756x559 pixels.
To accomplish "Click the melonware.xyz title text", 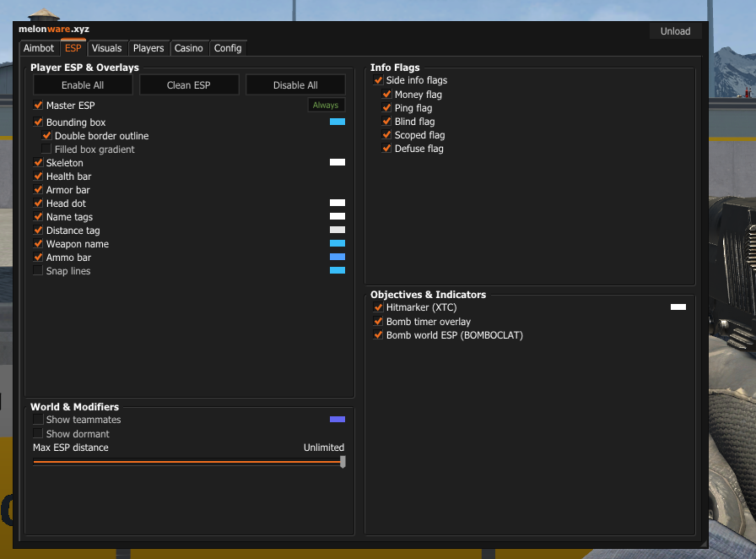I will 54,29.
